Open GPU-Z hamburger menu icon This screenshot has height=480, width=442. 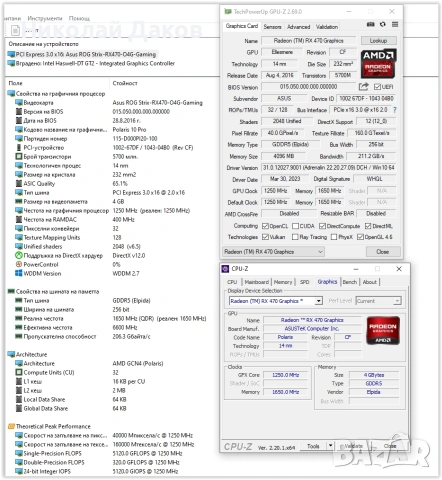(x=395, y=24)
